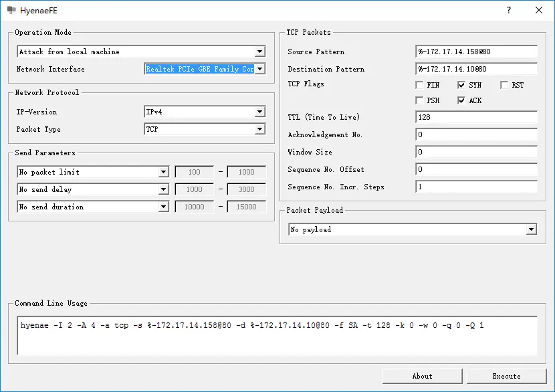Enable the FIN flag checkbox
Viewport: 555px width, 392px height.
coord(419,85)
